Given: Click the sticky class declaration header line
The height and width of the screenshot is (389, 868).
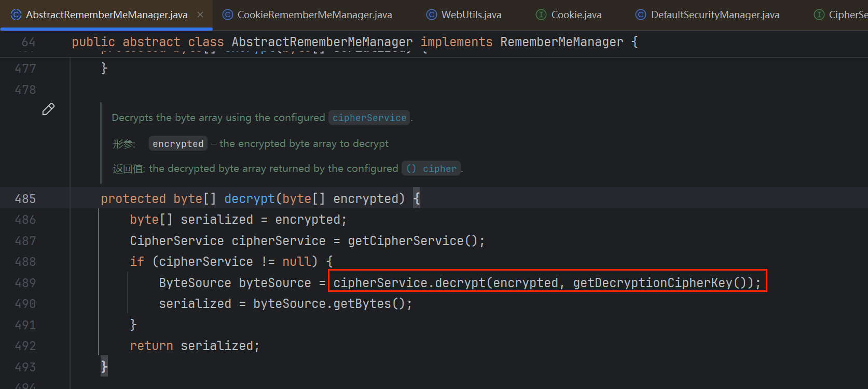Looking at the screenshot, I should (x=354, y=42).
